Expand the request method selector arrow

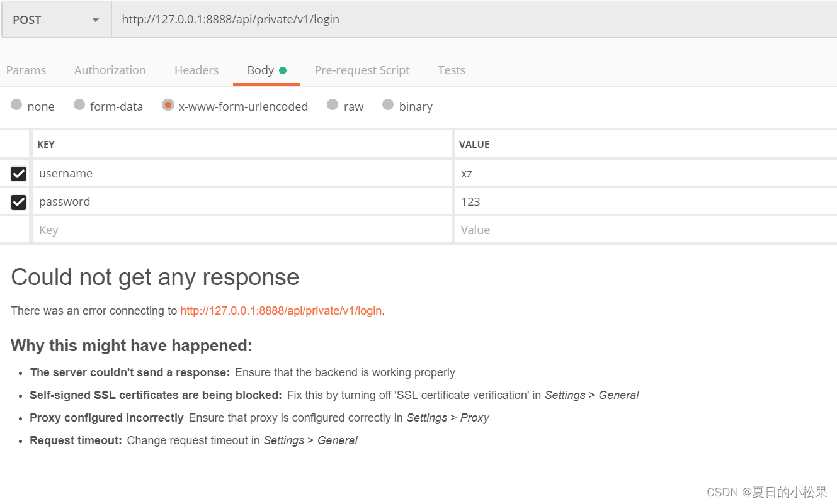[x=94, y=19]
